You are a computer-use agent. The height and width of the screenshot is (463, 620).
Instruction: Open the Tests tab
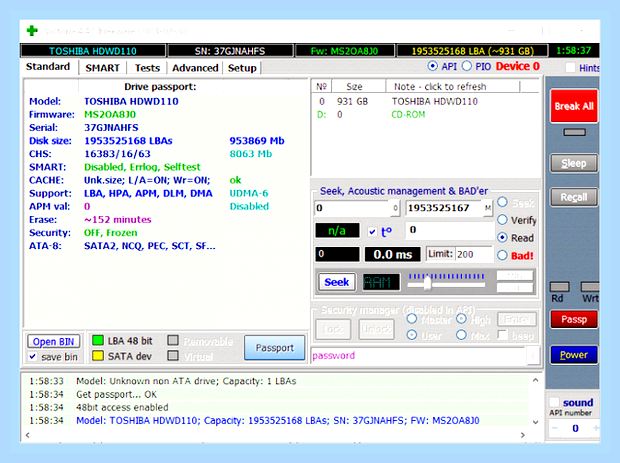(x=147, y=68)
